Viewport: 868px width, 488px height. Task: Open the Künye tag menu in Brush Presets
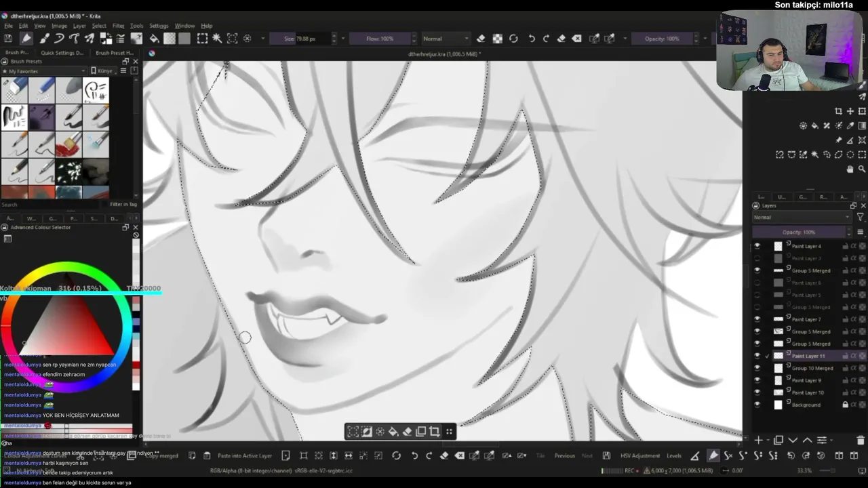(x=105, y=71)
